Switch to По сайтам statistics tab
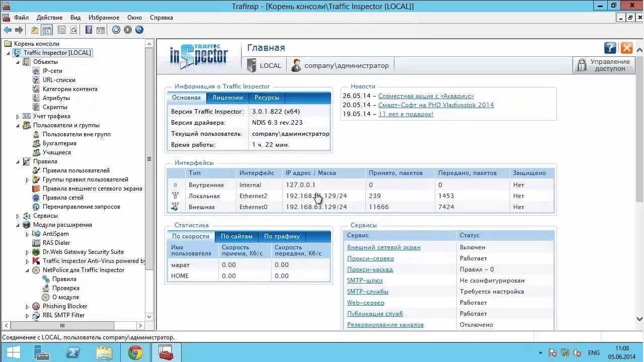The image size is (644, 362). coord(236,236)
